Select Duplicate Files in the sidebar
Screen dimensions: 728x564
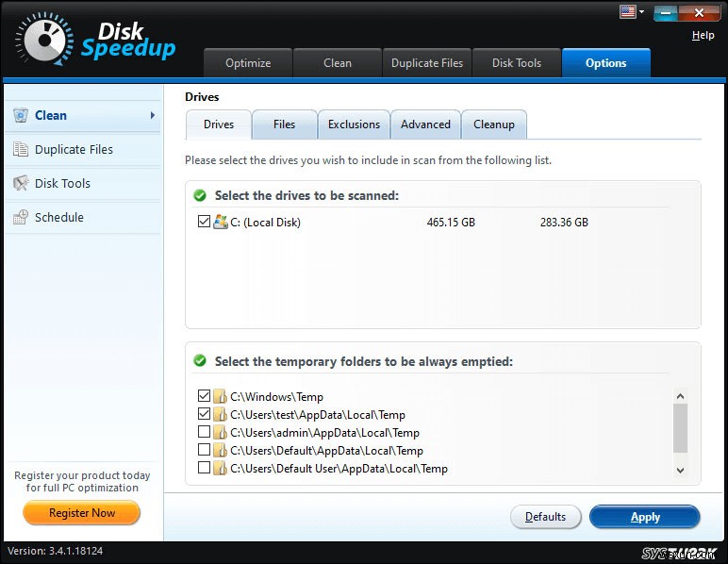83,149
